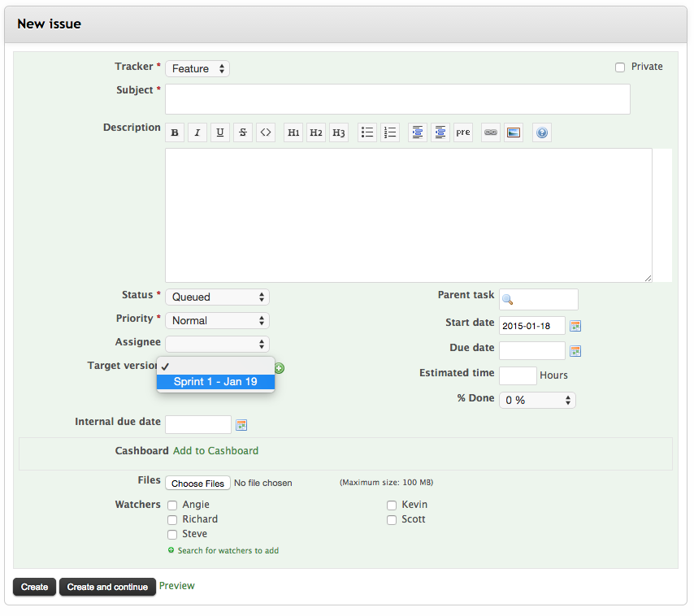
Task: Click Create and continue button
Action: (107, 587)
